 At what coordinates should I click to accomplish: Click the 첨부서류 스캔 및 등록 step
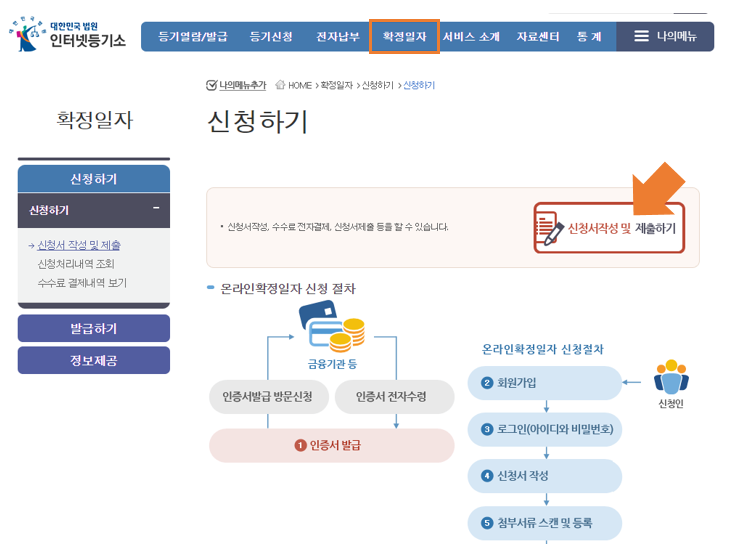544,523
